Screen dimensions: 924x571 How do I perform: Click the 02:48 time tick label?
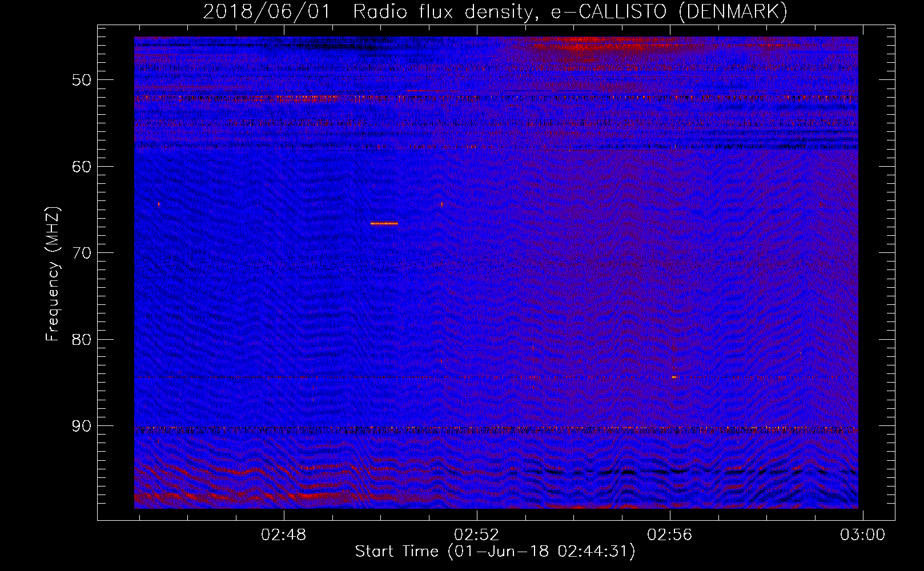point(284,535)
